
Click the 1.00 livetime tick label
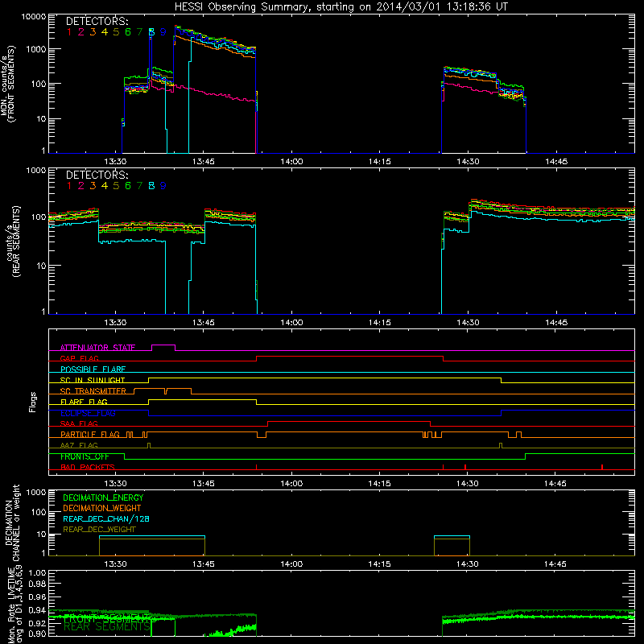pyautogui.click(x=37, y=572)
